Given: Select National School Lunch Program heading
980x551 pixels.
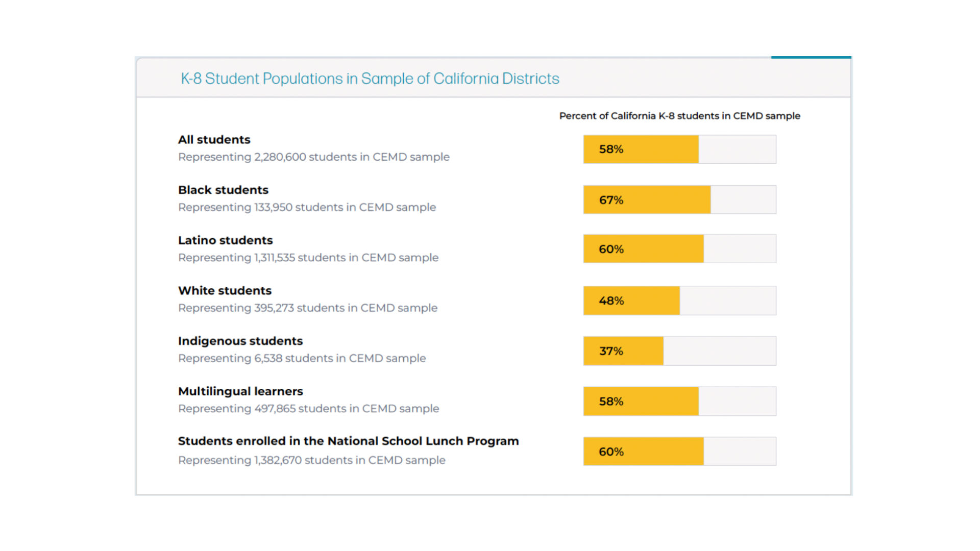Looking at the screenshot, I should pos(348,441).
